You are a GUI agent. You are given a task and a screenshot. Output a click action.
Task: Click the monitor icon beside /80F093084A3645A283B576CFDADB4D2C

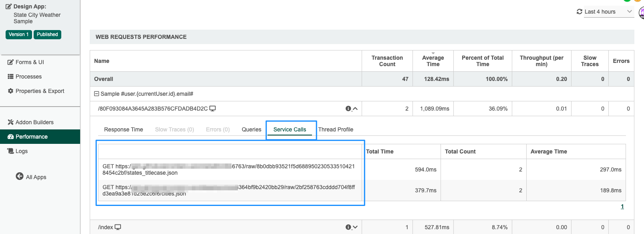pos(213,109)
